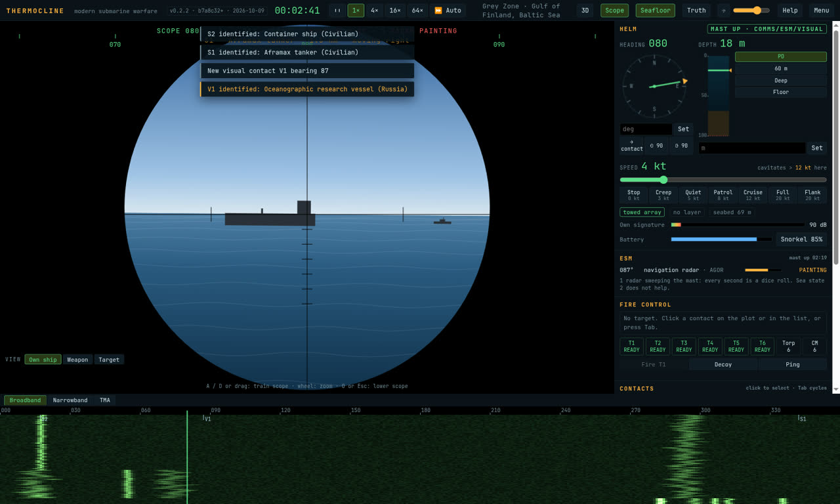Open the Help menu

pos(790,10)
